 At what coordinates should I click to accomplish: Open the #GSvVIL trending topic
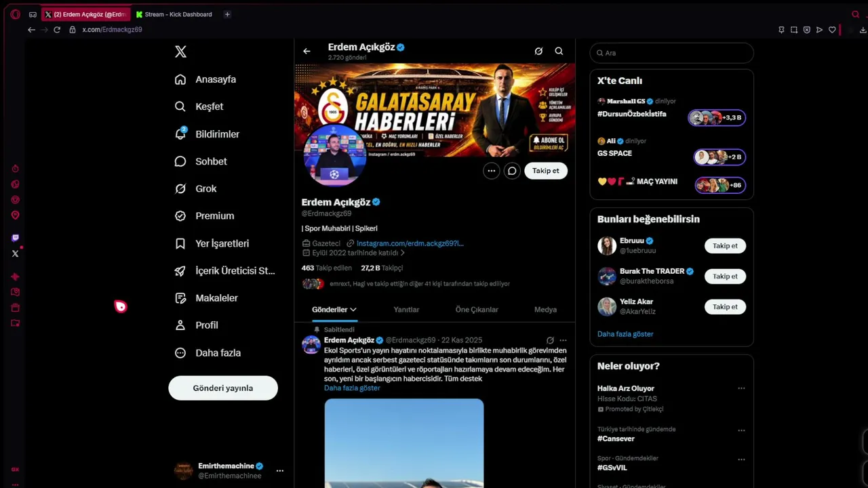click(612, 468)
